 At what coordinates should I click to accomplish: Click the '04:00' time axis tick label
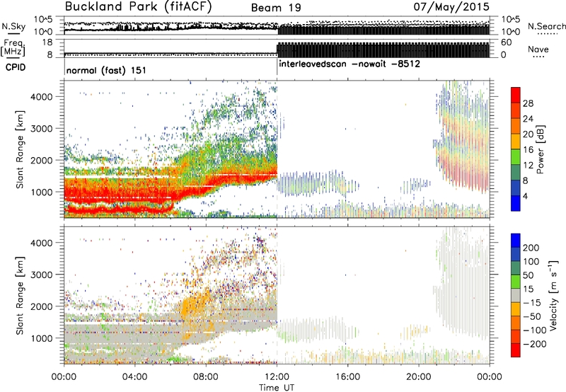[x=135, y=377]
